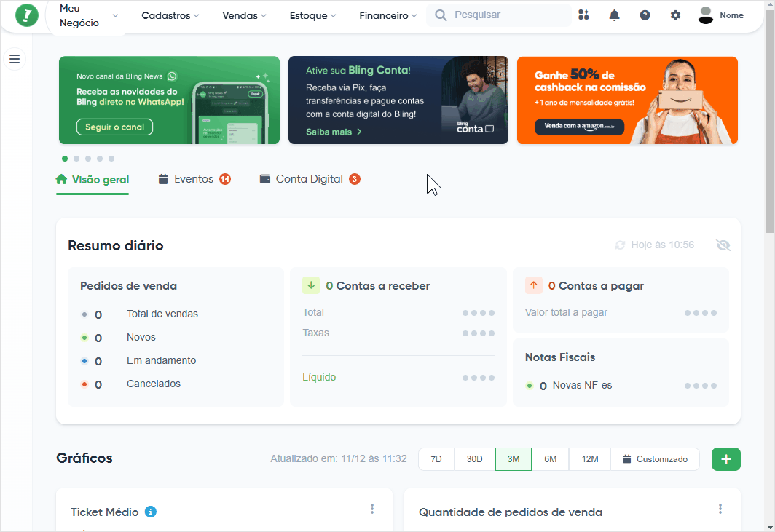The width and height of the screenshot is (775, 532).
Task: Select the second carousel dot
Action: 76,159
